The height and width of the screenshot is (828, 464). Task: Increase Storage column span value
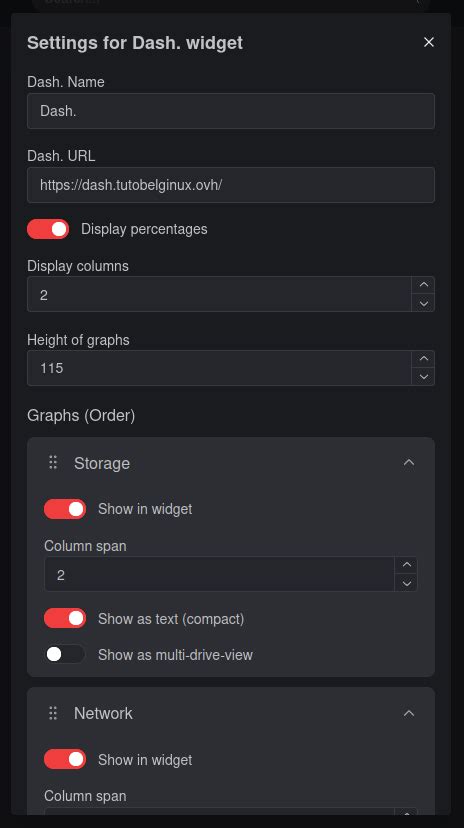click(406, 565)
